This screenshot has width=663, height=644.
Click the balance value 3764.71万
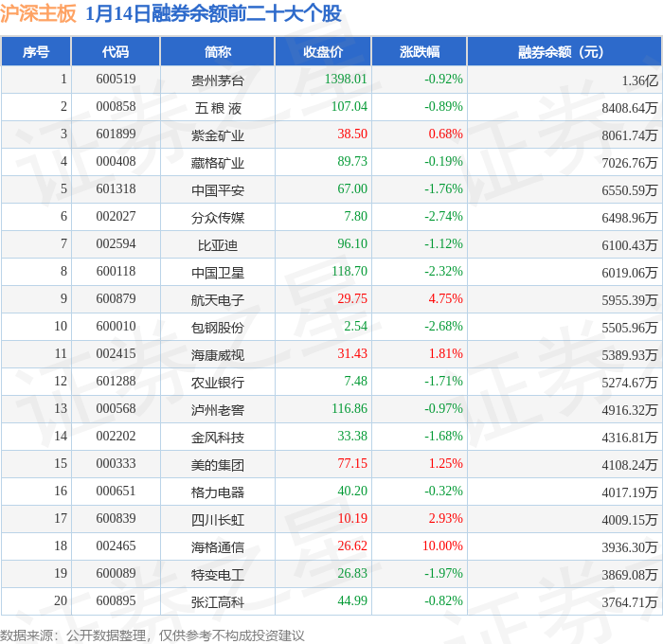[x=630, y=602]
